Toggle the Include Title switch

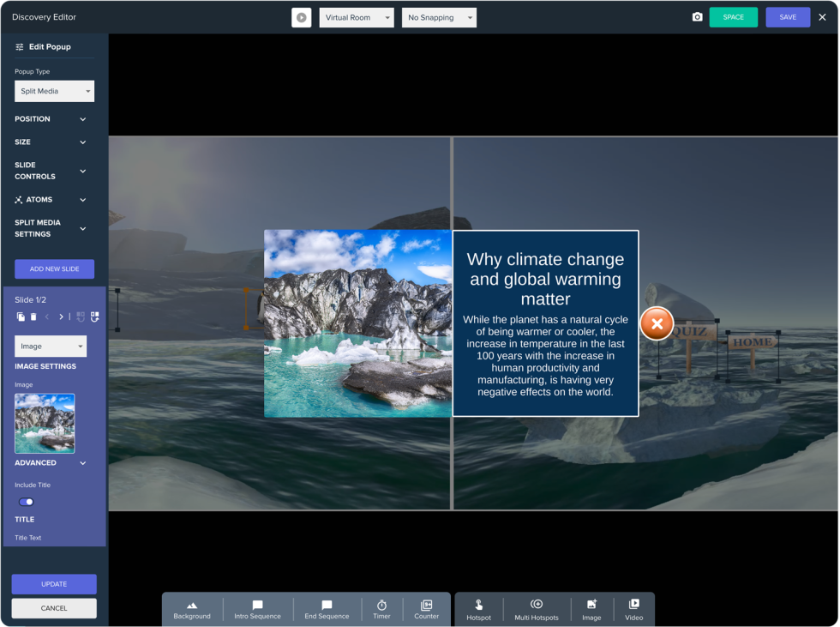[27, 502]
